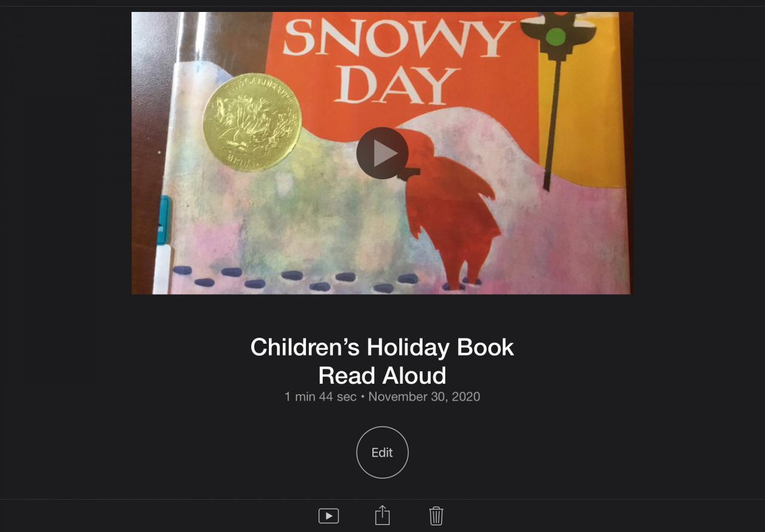Tap the play overlay on the video preview
The width and height of the screenshot is (765, 532).
(x=382, y=153)
